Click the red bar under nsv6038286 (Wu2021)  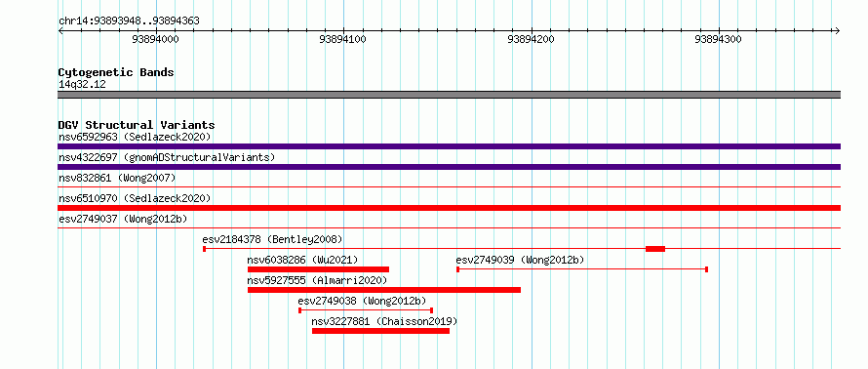tap(318, 269)
